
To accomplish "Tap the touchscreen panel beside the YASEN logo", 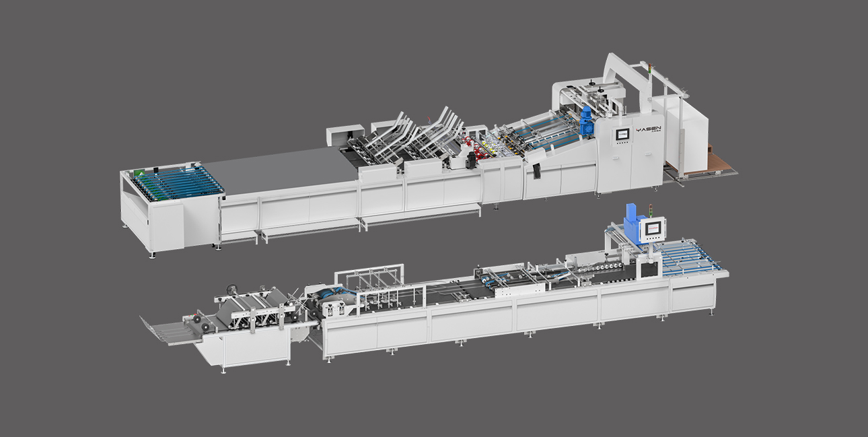I will tap(621, 134).
